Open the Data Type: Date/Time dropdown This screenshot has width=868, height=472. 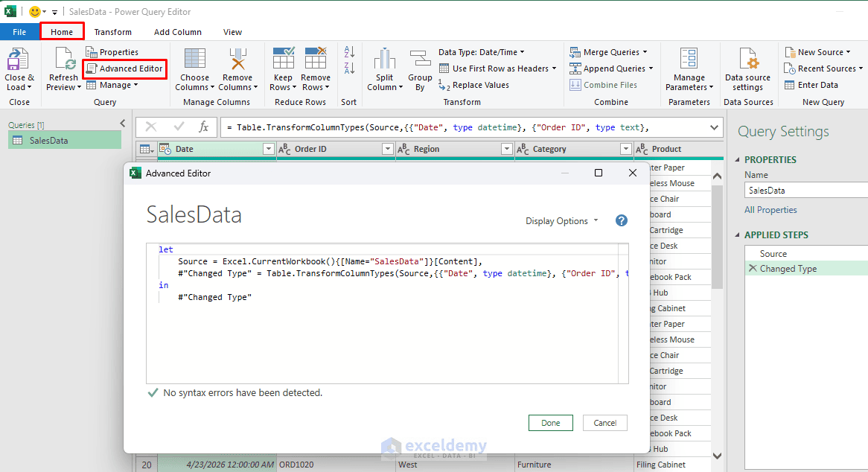[x=481, y=52]
